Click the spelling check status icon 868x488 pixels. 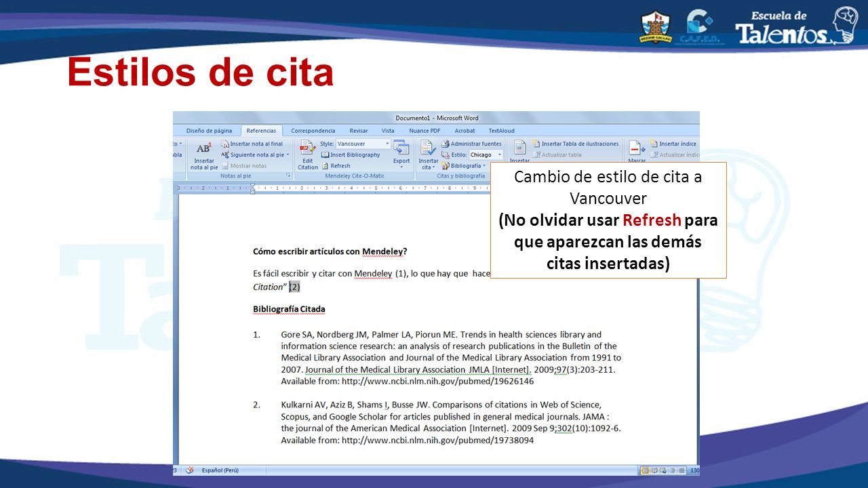(x=190, y=470)
